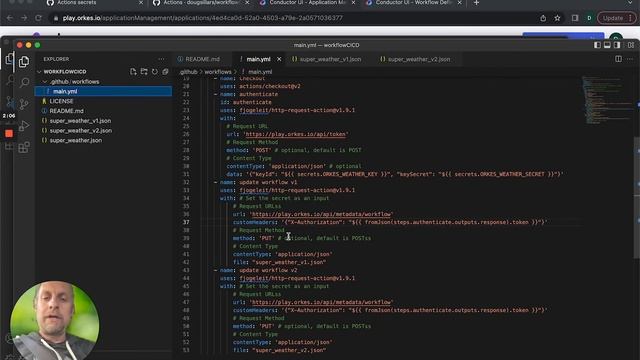640x360 pixels.
Task: Collapse the WORKFLOWCICD root folder
Action: (40, 71)
